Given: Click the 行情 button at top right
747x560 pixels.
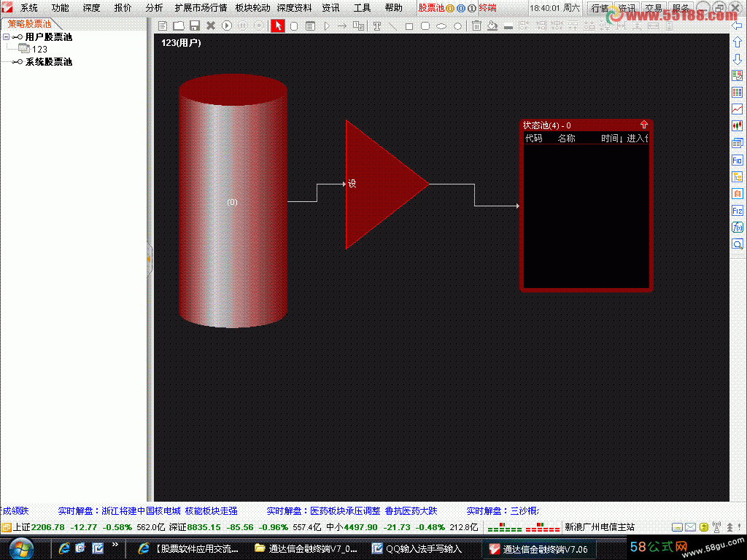Looking at the screenshot, I should 600,8.
